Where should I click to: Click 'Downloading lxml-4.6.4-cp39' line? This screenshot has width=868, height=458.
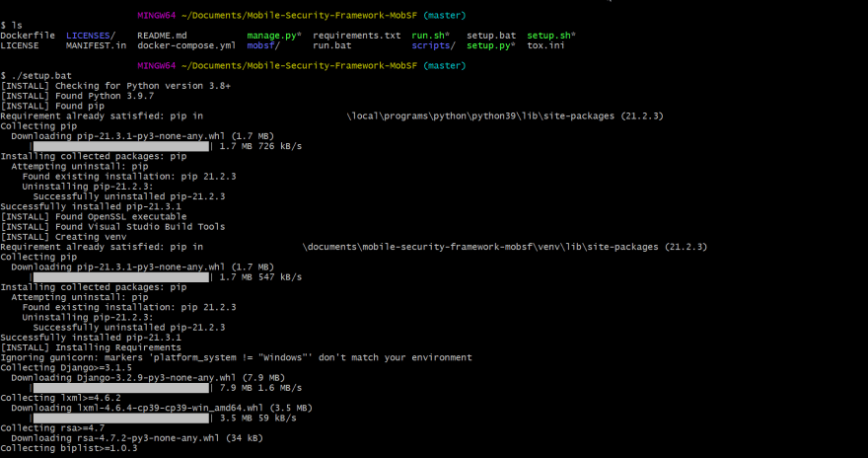pos(162,409)
